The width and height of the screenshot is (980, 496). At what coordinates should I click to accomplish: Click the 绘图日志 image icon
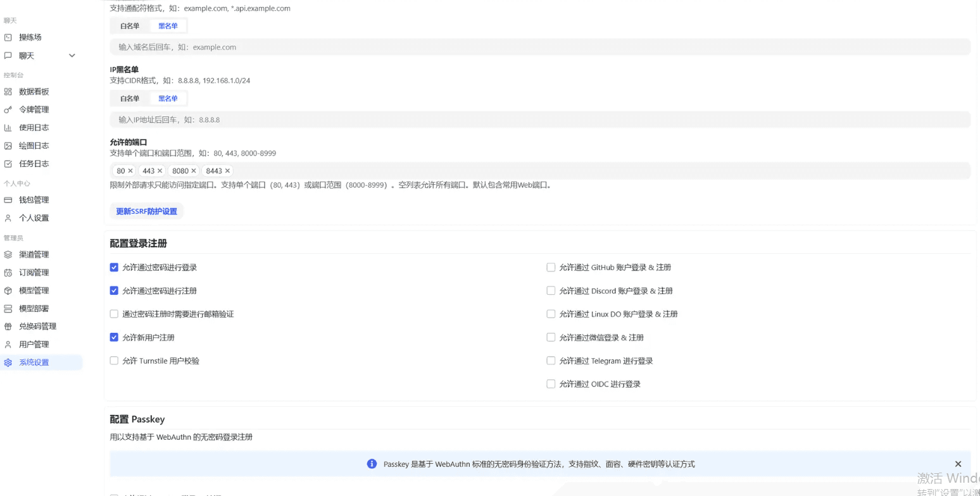[x=8, y=146]
